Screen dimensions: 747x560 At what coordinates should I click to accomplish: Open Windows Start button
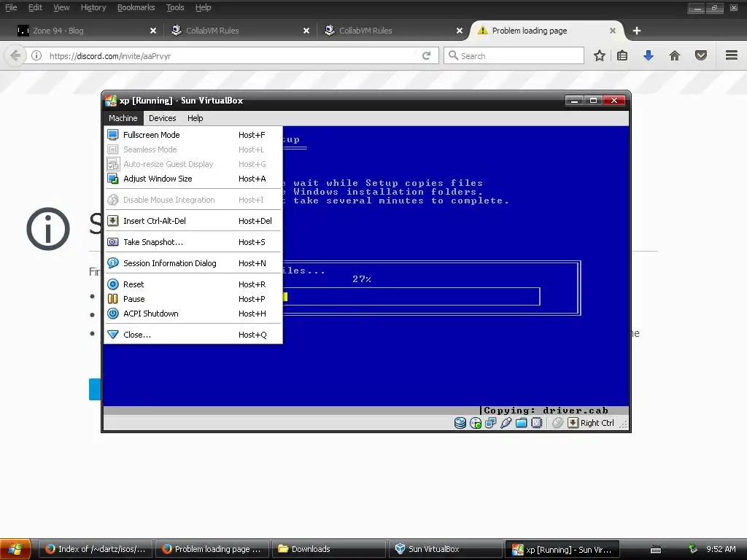point(15,549)
